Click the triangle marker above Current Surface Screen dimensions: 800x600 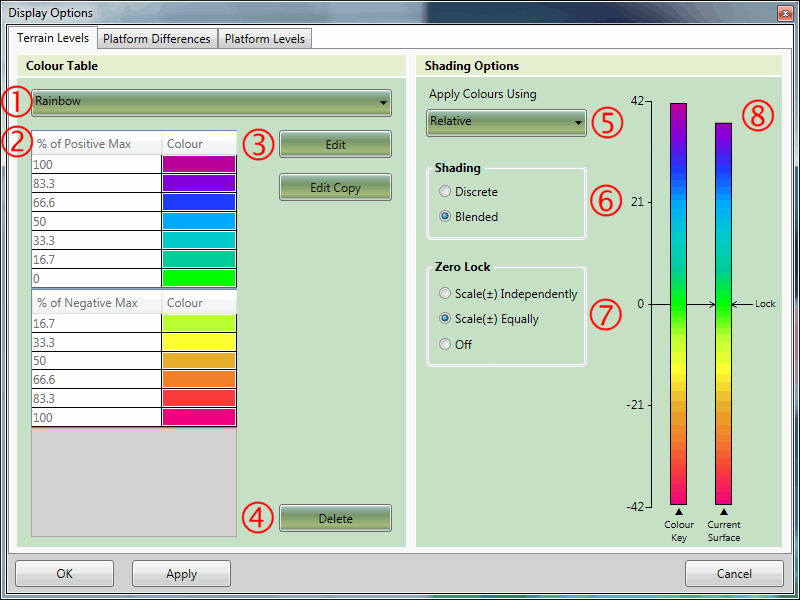[723, 511]
